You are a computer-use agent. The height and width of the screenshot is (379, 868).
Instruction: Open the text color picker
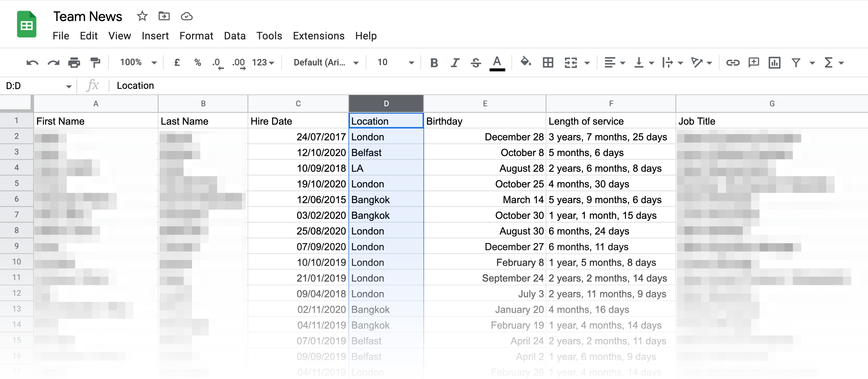pyautogui.click(x=497, y=62)
